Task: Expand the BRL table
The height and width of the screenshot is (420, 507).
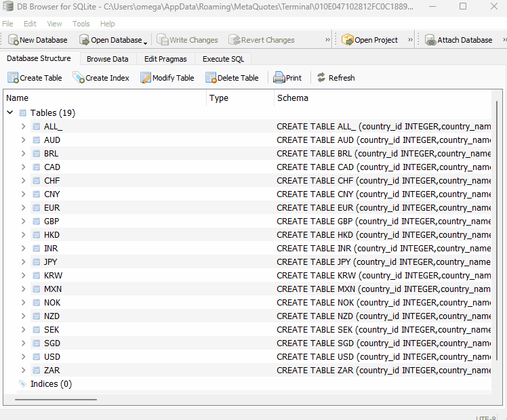Action: (x=23, y=154)
